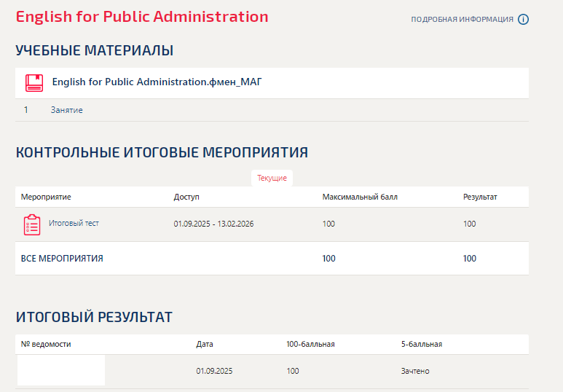This screenshot has width=563, height=392.
Task: Click the Зачтено grade result
Action: coord(414,371)
